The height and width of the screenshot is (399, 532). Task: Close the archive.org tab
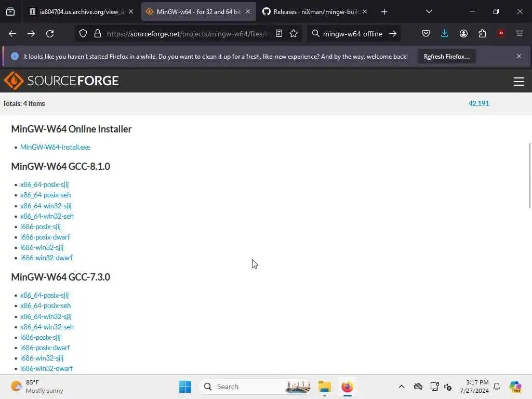(x=131, y=11)
